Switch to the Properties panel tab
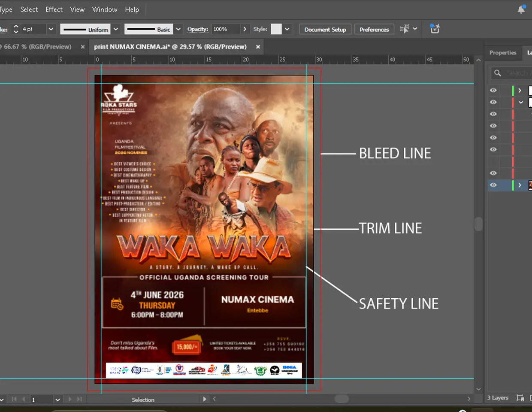The height and width of the screenshot is (412, 532). pos(503,52)
